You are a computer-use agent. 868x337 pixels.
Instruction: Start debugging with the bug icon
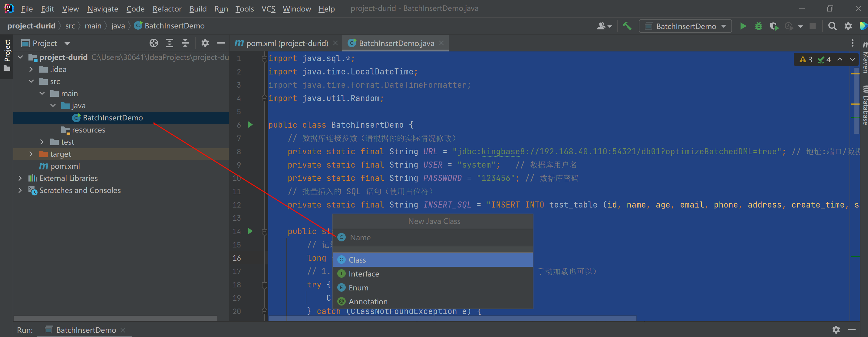758,26
